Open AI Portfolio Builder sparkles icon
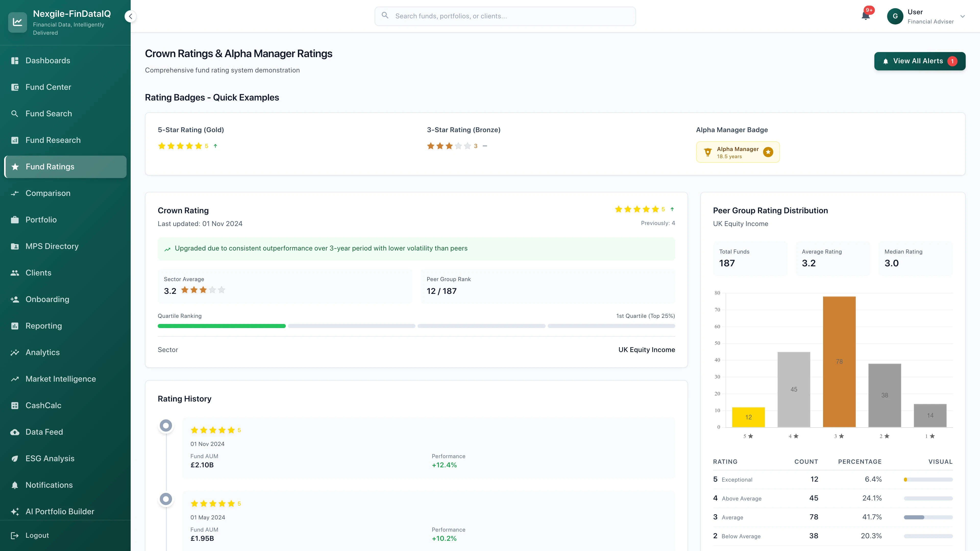The width and height of the screenshot is (980, 551). [x=15, y=511]
